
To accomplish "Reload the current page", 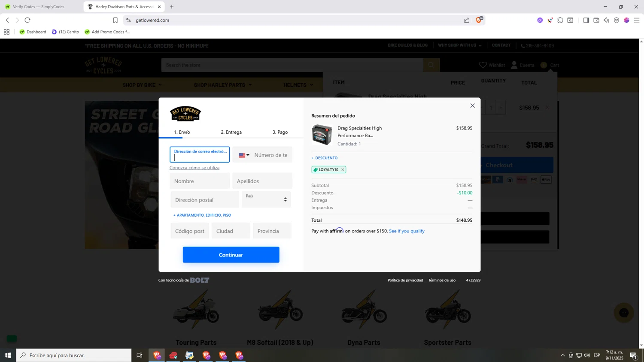I will click(x=27, y=20).
